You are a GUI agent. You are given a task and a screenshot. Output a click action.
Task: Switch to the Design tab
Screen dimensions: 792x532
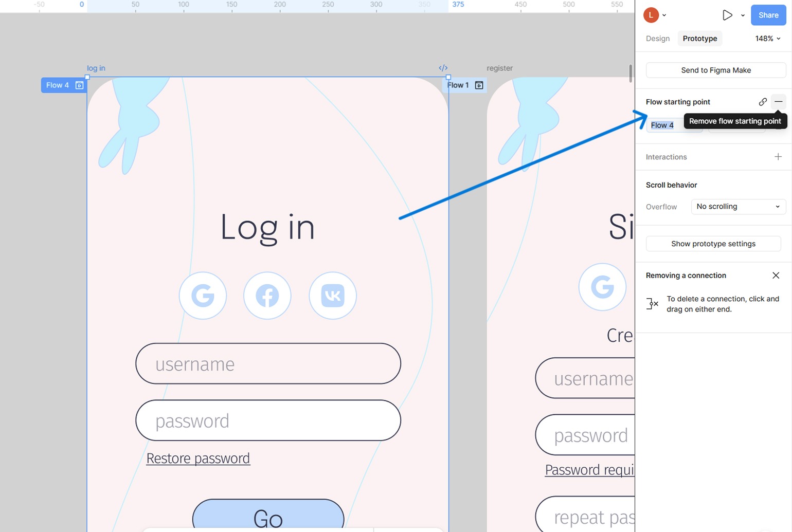pos(658,39)
